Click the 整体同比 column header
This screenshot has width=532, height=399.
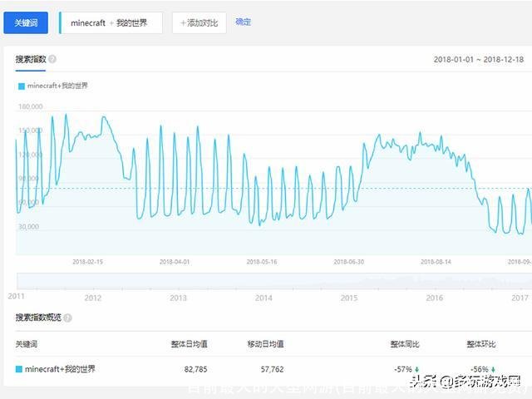pos(405,343)
